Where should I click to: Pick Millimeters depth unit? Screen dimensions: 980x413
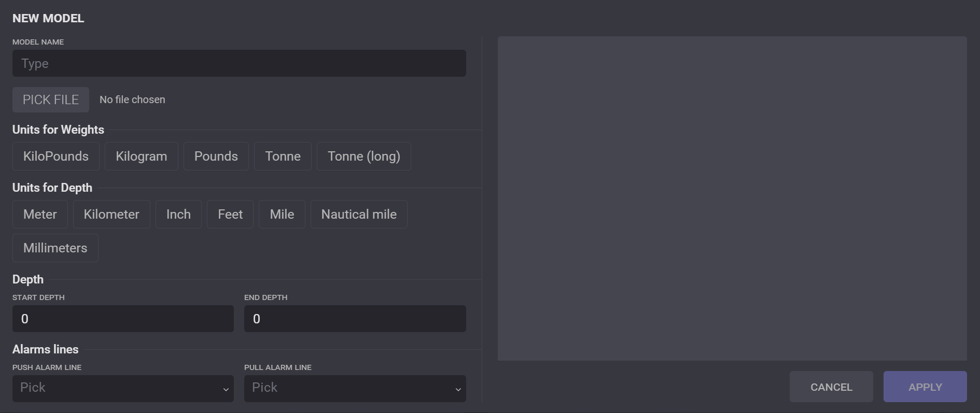55,248
